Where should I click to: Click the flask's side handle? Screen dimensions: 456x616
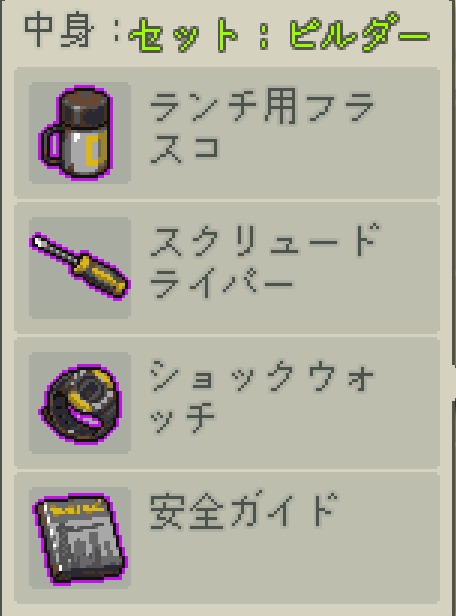[51, 144]
